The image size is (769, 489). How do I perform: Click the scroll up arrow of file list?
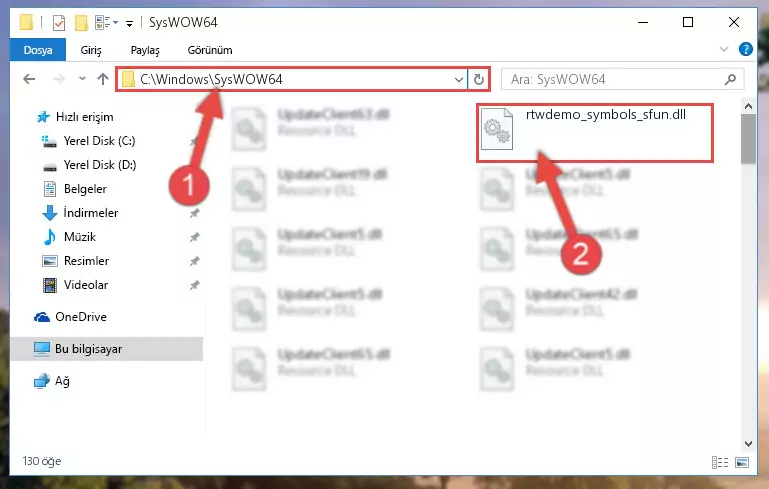[748, 106]
